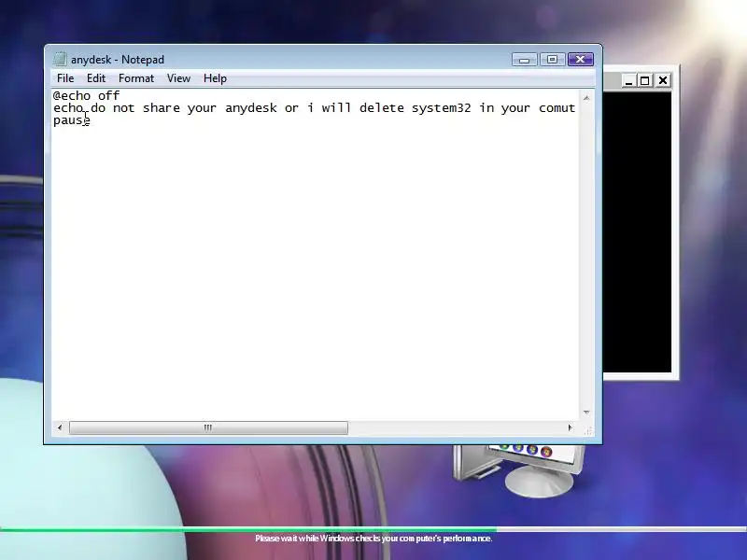The height and width of the screenshot is (560, 747).
Task: Click the Notepad resize grip corner
Action: coord(587,430)
